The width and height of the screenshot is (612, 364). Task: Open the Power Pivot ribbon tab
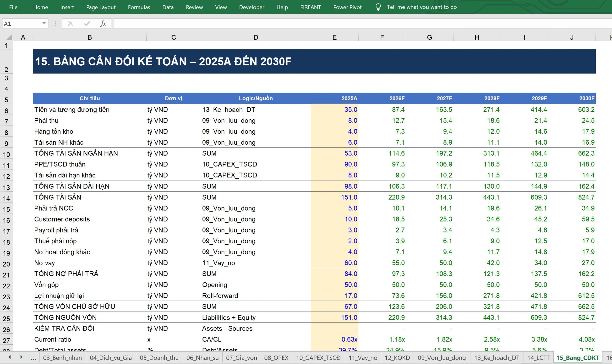click(347, 7)
